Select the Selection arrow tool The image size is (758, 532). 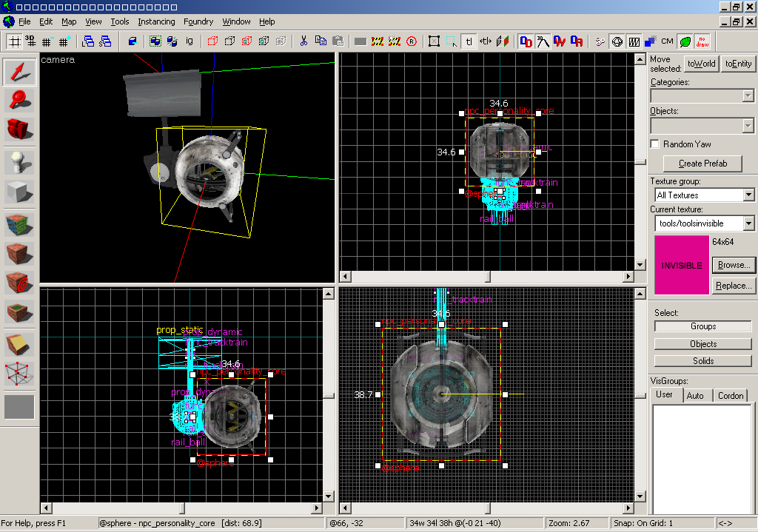click(x=19, y=72)
